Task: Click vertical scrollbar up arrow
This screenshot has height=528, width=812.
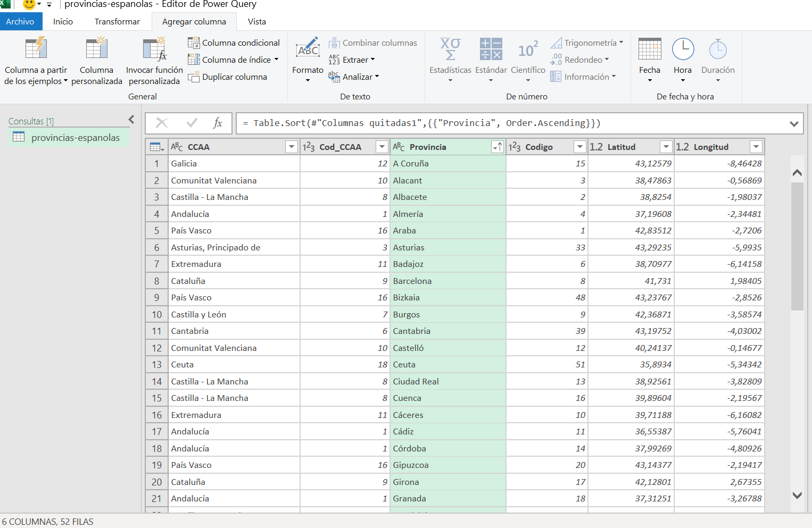Action: click(x=797, y=172)
